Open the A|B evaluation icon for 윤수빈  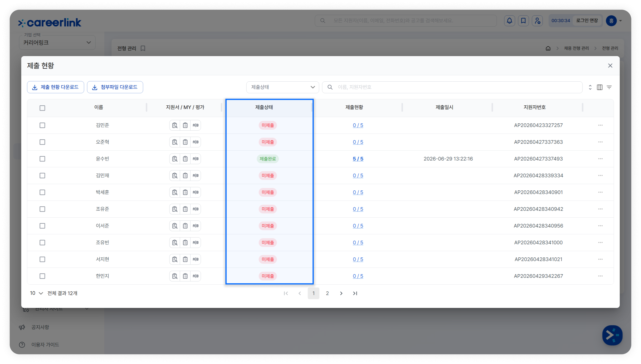pyautogui.click(x=196, y=159)
